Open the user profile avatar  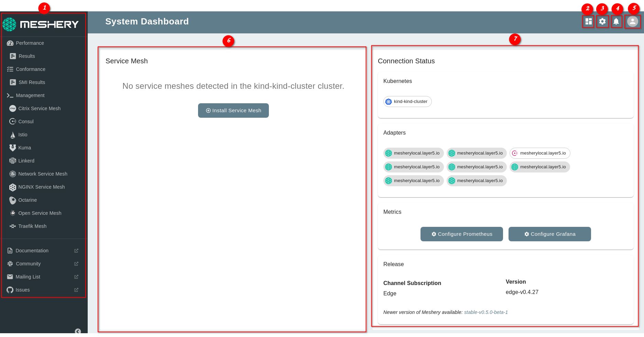(x=632, y=21)
